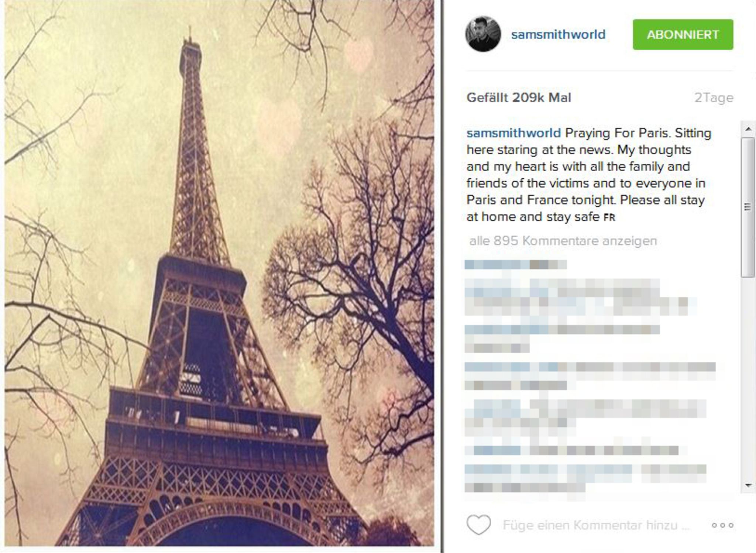
Task: Click the scrollbar up arrow in comments
Action: click(748, 129)
